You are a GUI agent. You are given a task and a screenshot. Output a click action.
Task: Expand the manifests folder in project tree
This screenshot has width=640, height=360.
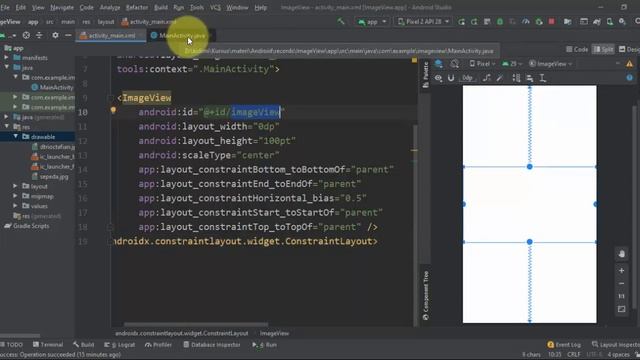7,58
